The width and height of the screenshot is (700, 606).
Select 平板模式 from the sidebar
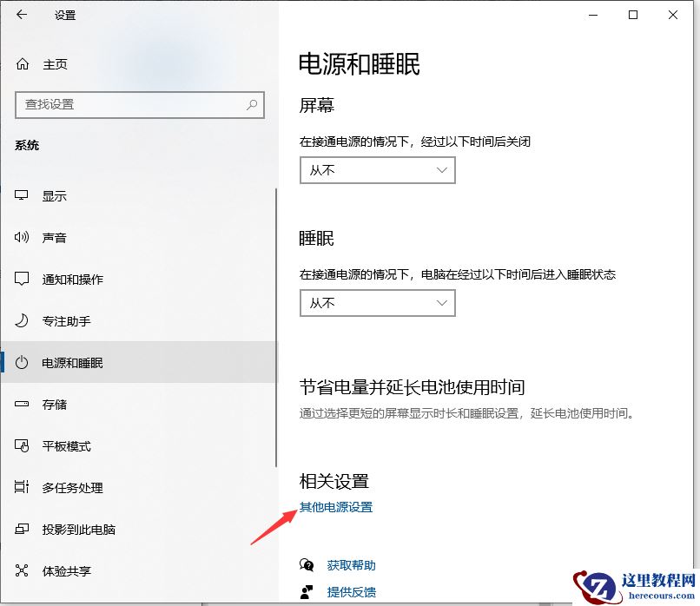click(61, 445)
